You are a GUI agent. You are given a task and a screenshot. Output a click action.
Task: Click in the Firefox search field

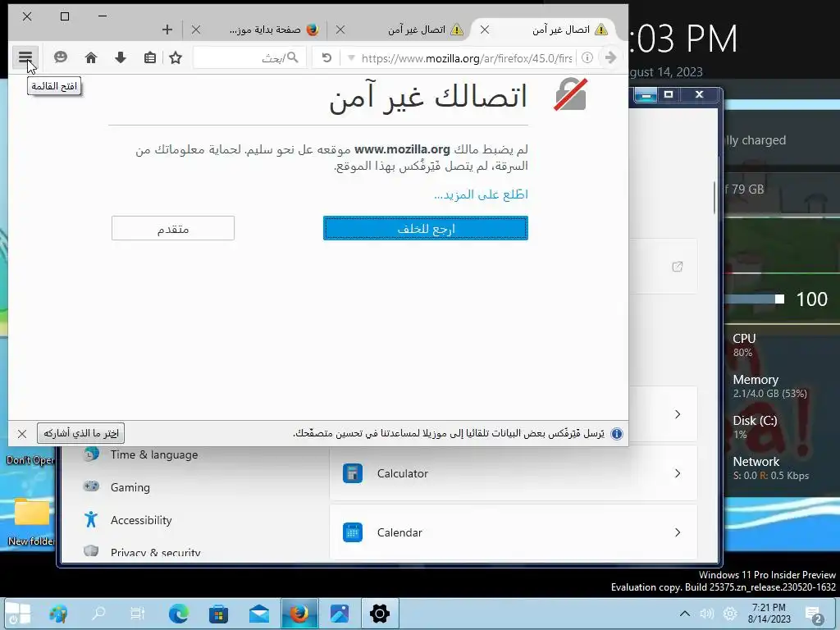pyautogui.click(x=249, y=57)
